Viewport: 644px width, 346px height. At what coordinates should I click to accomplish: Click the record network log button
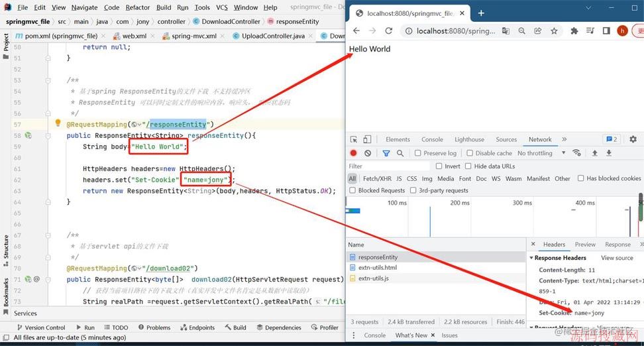(353, 153)
